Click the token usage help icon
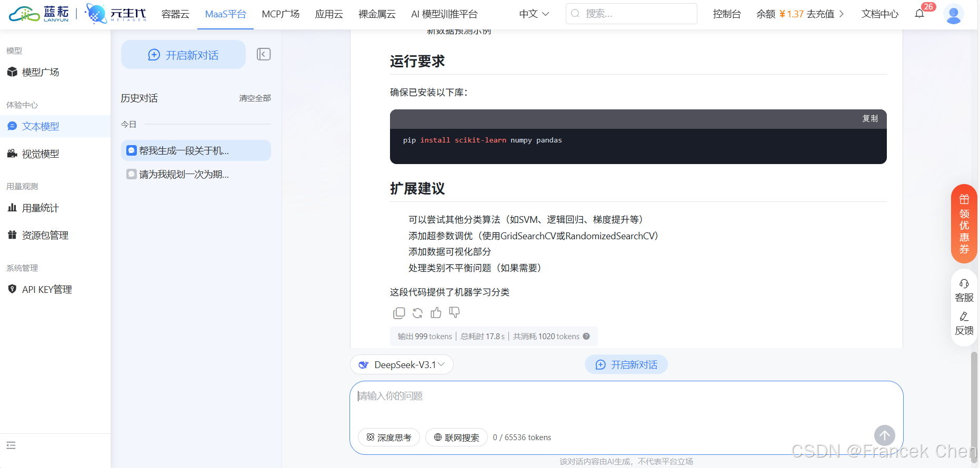The width and height of the screenshot is (980, 468). tap(586, 337)
